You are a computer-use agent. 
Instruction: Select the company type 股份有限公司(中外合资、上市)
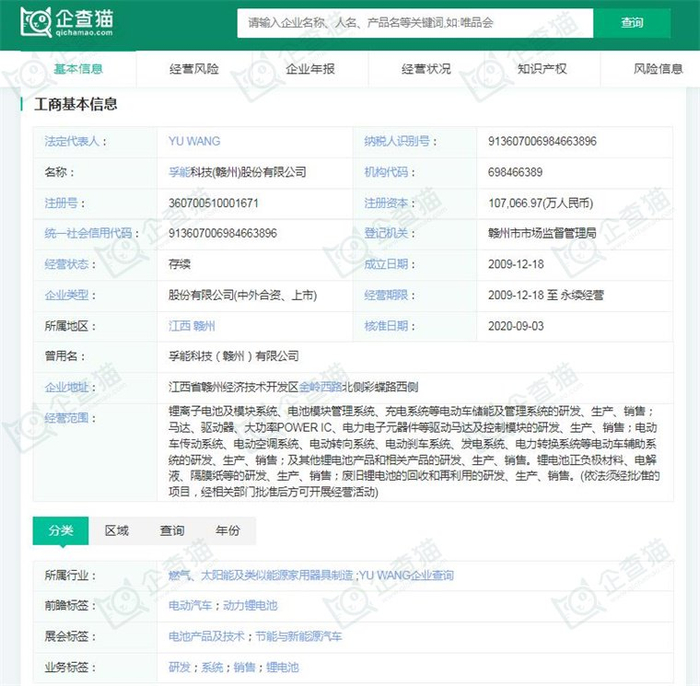(242, 295)
